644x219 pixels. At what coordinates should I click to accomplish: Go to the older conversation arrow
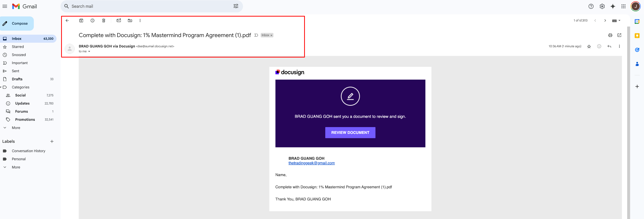click(605, 21)
